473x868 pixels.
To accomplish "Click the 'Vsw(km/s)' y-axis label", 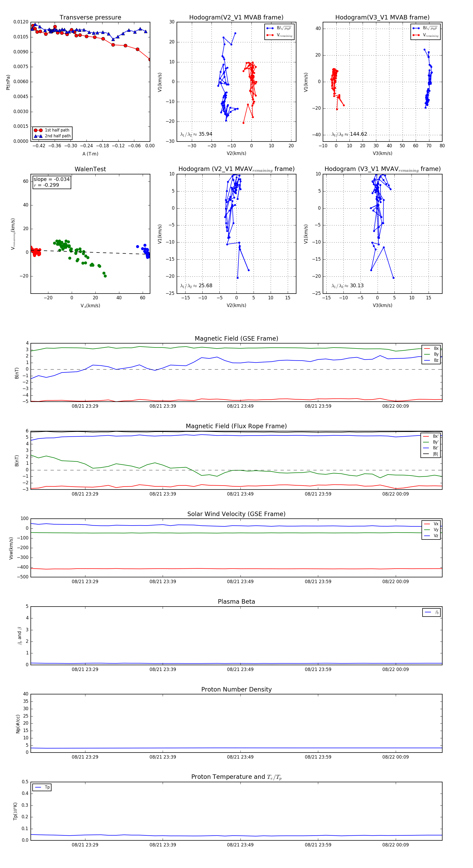I will tap(11, 548).
